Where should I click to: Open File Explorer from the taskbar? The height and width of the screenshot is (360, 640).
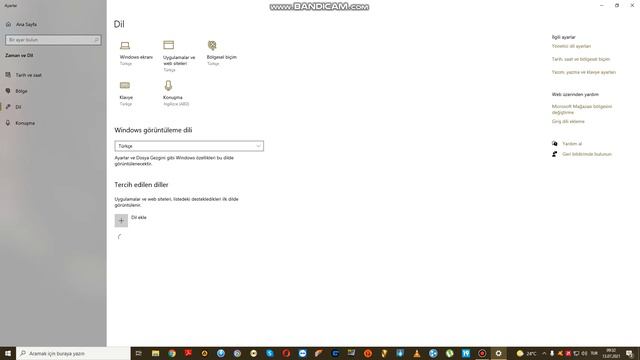point(156,353)
